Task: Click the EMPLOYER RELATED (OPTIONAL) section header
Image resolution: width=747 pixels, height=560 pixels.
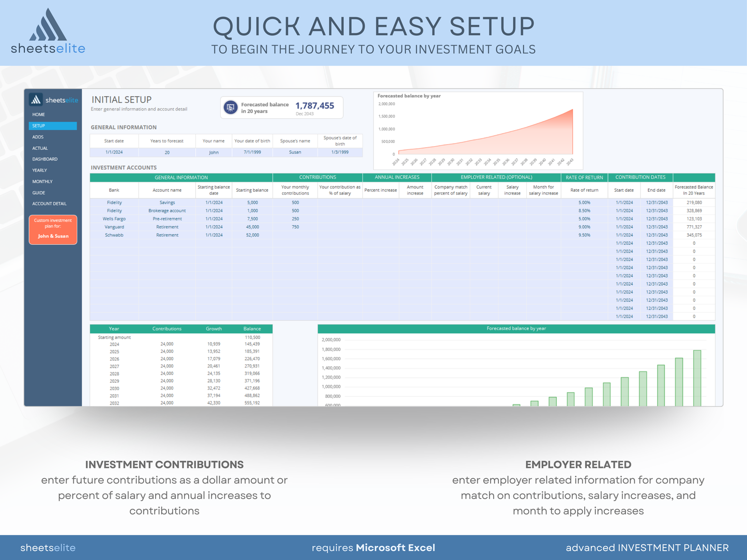Action: [x=496, y=177]
